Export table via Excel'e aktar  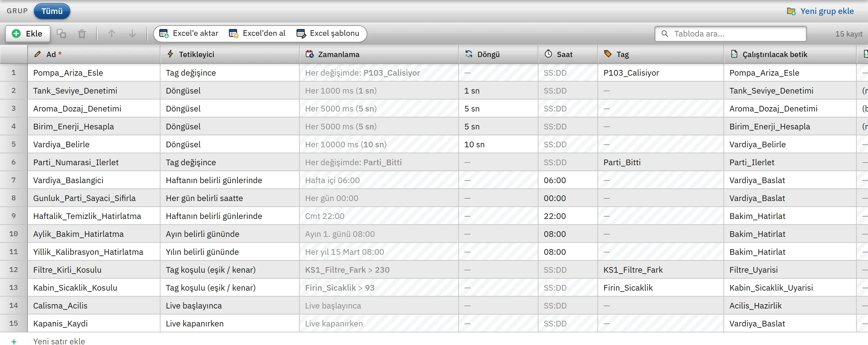pyautogui.click(x=189, y=34)
